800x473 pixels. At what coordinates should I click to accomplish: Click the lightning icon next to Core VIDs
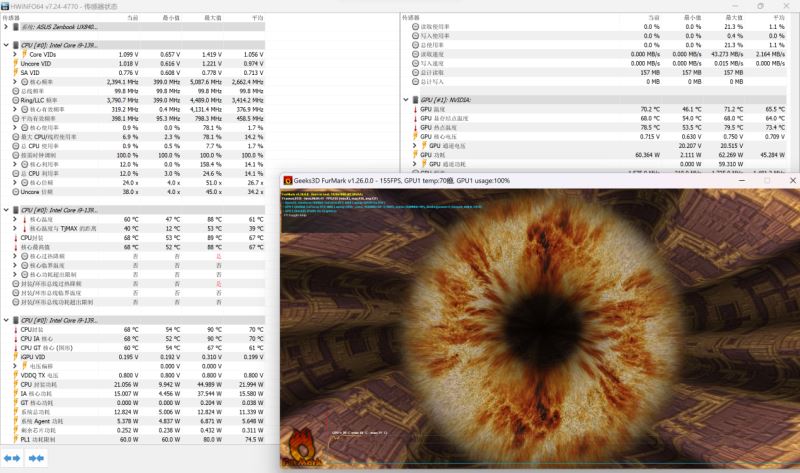24,55
